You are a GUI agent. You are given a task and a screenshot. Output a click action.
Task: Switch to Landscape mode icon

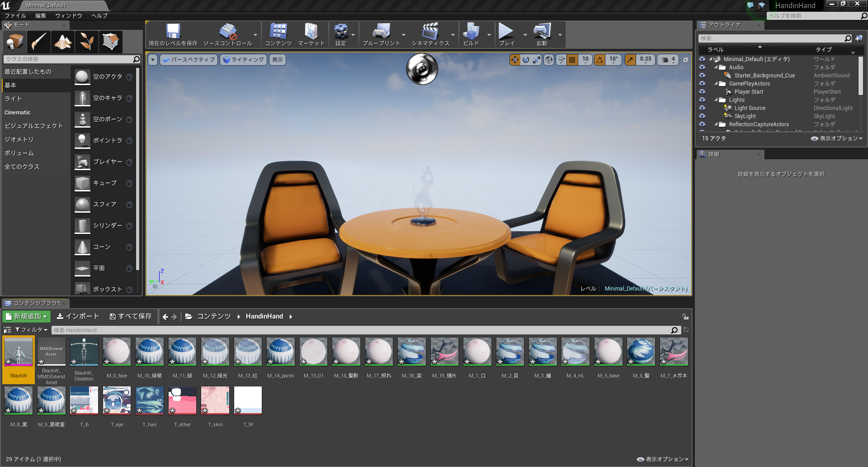coord(63,42)
